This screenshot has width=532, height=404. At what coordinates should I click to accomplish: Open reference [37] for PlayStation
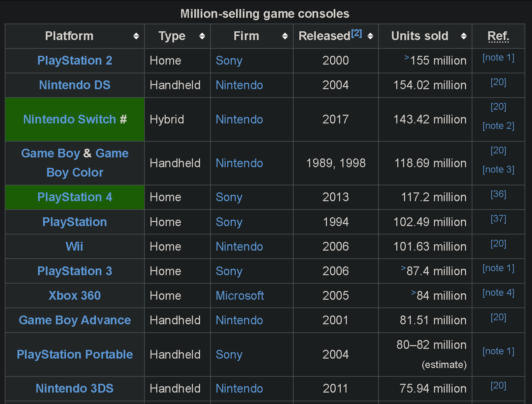498,219
